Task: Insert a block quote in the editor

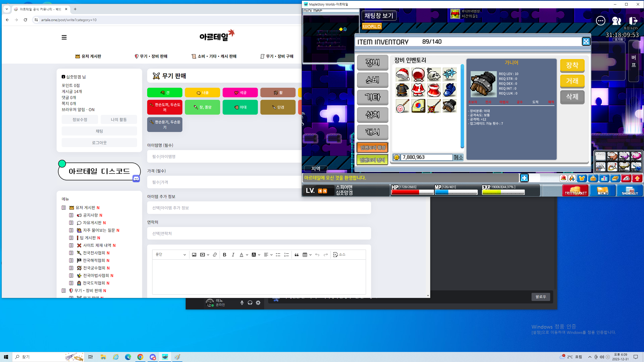Action: pyautogui.click(x=297, y=255)
